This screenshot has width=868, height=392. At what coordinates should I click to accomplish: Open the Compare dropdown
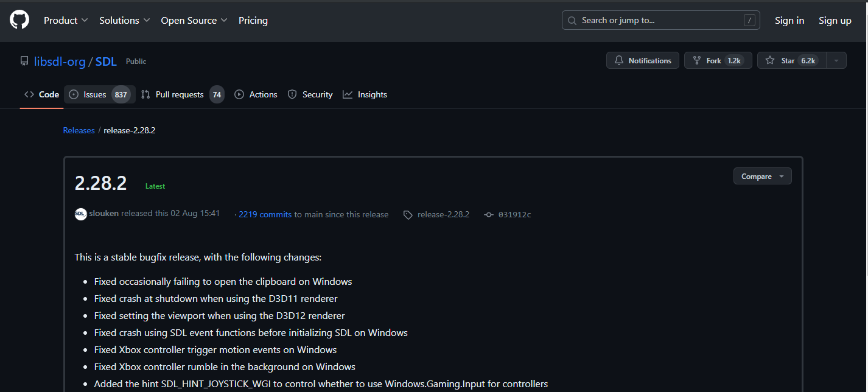pyautogui.click(x=762, y=177)
